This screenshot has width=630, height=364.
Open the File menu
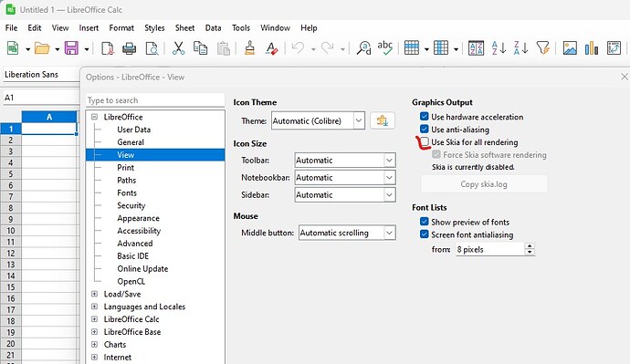11,27
